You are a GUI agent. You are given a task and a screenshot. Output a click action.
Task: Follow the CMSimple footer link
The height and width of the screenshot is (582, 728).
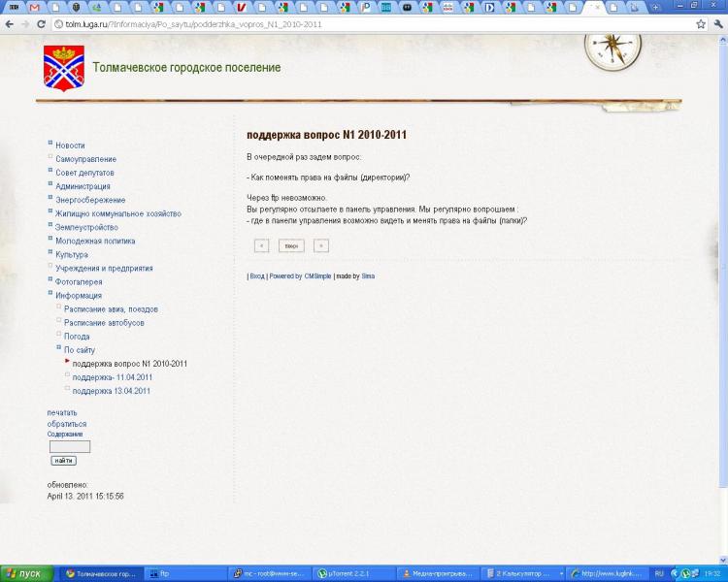(x=317, y=276)
